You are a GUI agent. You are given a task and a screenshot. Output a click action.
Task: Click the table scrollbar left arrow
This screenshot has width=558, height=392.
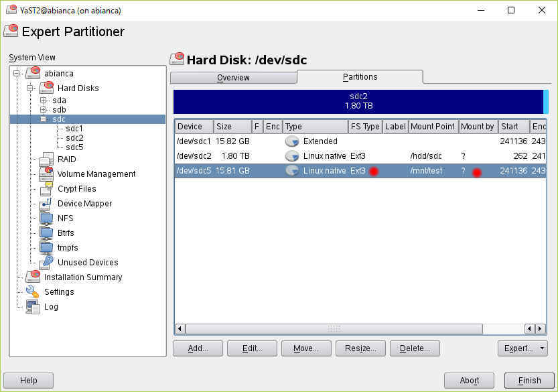click(x=180, y=328)
